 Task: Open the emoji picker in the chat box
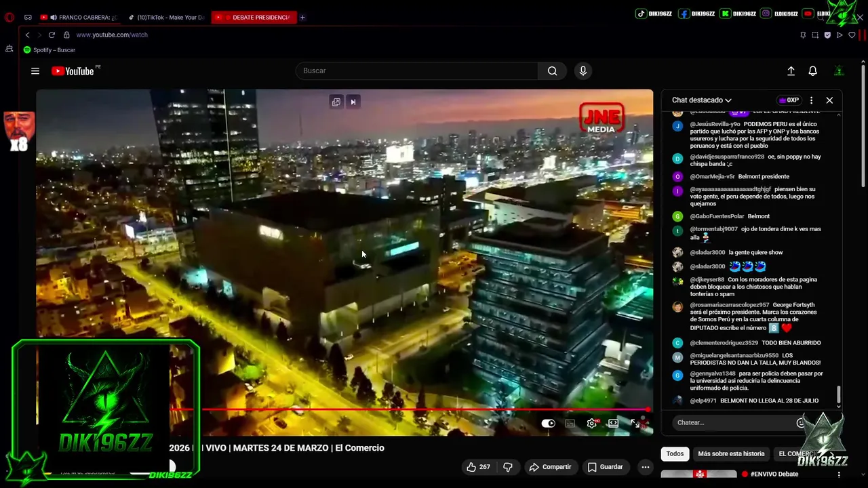(x=801, y=422)
